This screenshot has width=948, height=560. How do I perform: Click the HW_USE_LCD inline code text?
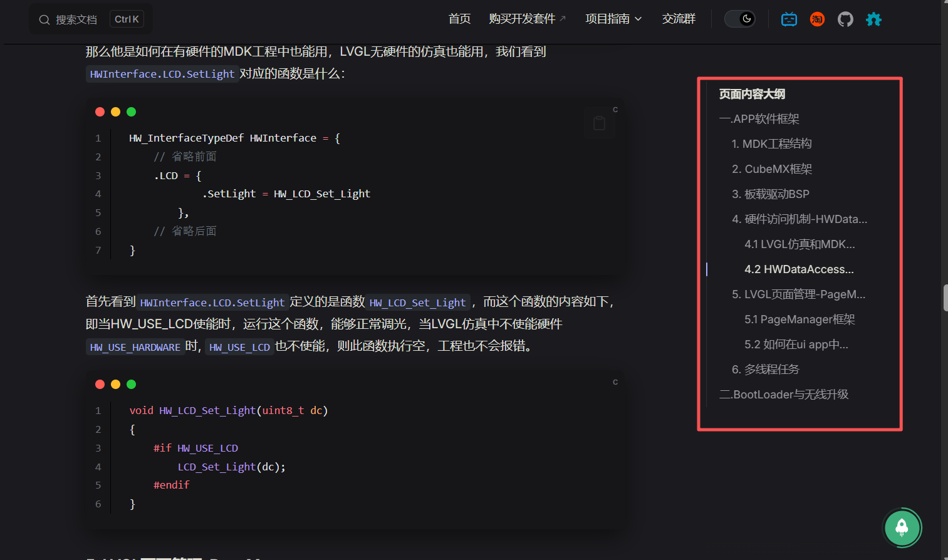pos(239,347)
